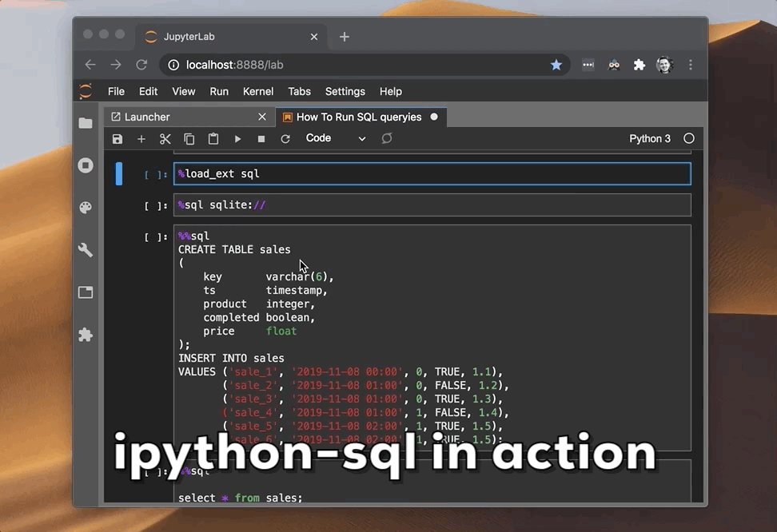Screen dimensions: 777x532
Task: Open the Run menu
Action: click(219, 91)
